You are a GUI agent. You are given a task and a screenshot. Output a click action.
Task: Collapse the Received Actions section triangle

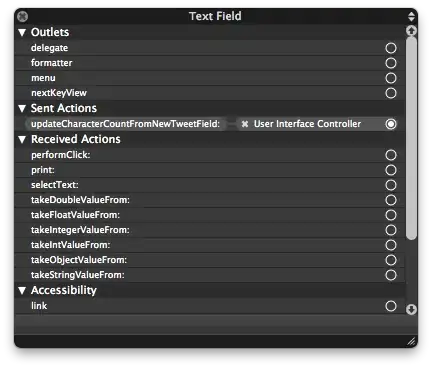22,139
